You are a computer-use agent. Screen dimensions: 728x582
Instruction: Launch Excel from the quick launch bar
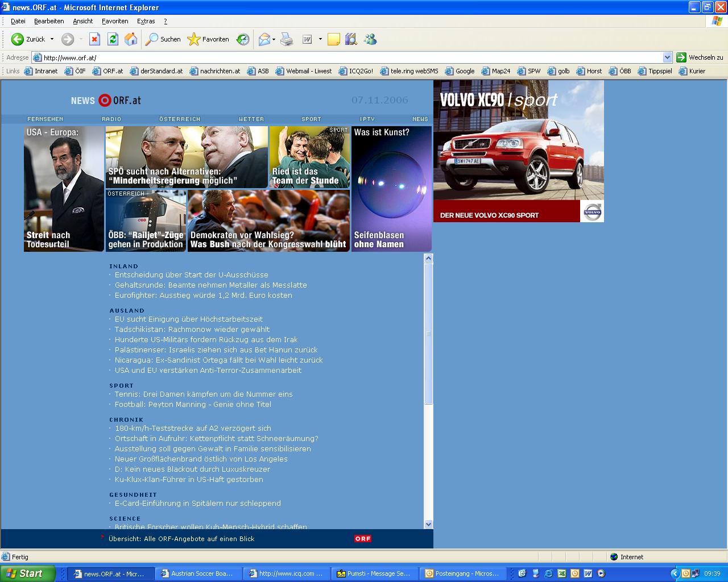click(561, 573)
